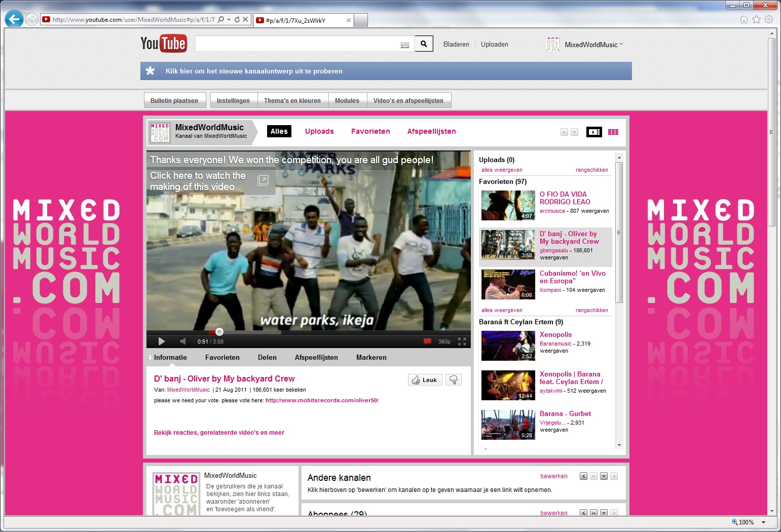Open browser favorites star icon
781x532 pixels.
coord(757,19)
